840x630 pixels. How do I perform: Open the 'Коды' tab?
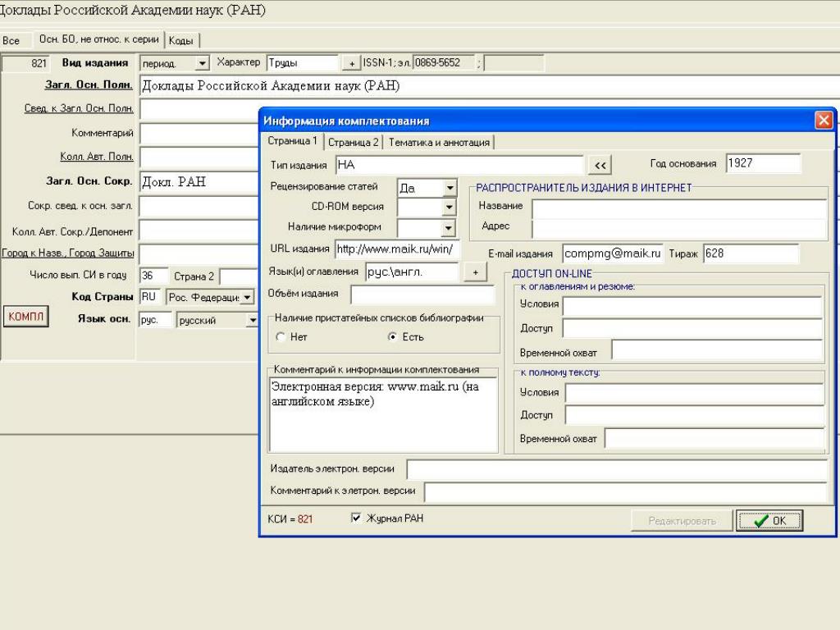(180, 41)
